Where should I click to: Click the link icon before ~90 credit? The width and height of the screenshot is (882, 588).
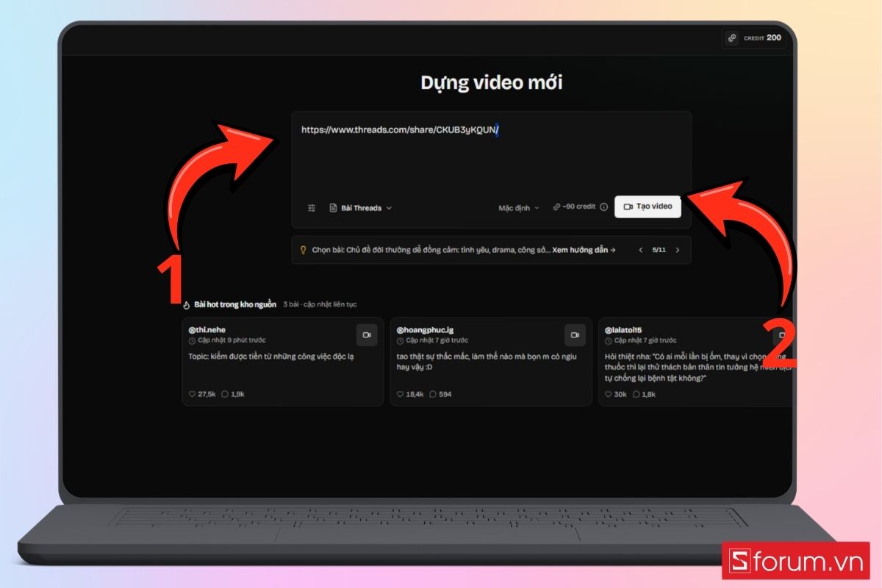[x=556, y=207]
